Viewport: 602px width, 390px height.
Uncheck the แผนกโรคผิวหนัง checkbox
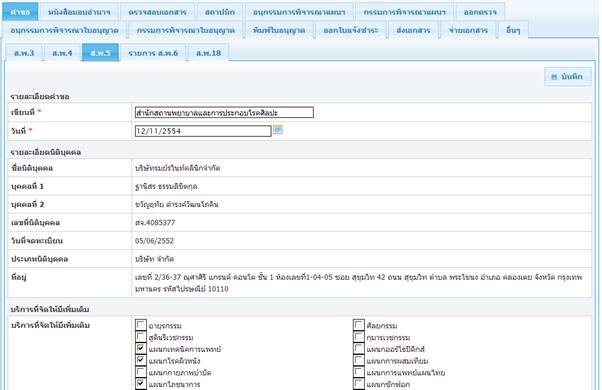click(141, 360)
